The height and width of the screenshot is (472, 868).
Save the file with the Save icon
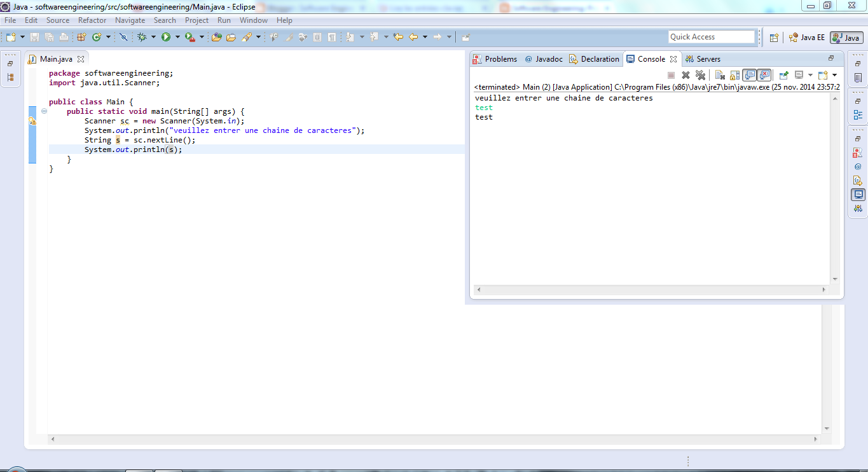[35, 37]
